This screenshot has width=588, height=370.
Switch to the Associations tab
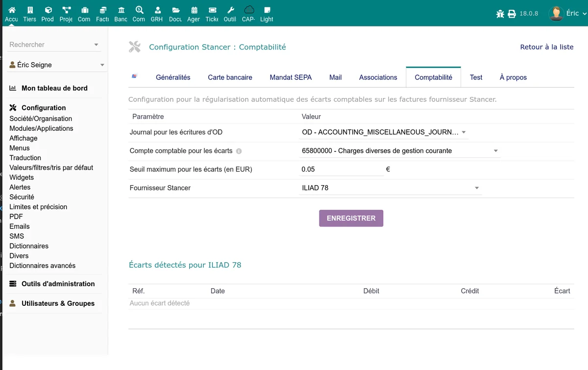[x=378, y=77]
